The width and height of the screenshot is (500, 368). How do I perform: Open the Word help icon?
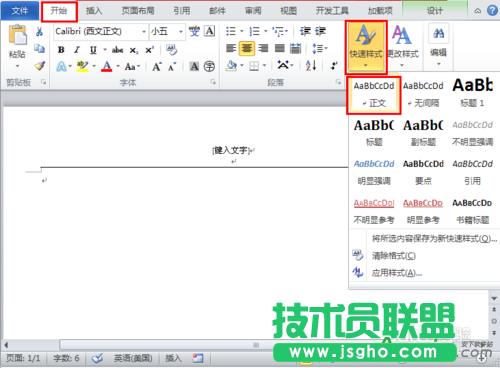492,11
